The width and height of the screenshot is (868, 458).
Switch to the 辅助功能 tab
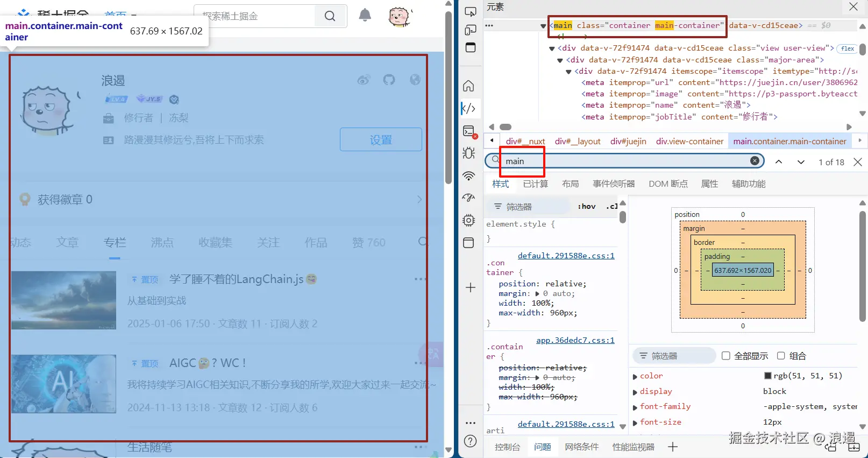coord(749,184)
